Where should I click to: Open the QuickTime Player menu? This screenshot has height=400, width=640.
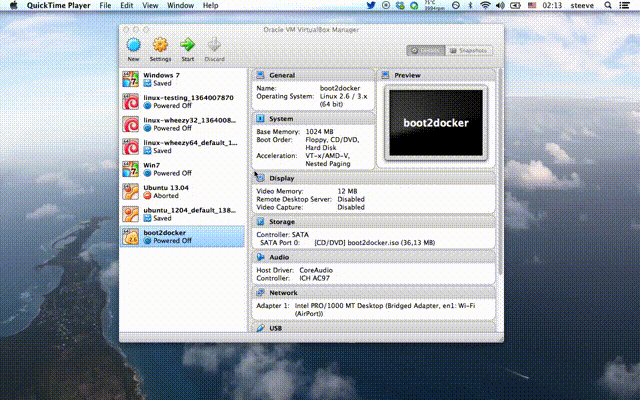tap(59, 5)
